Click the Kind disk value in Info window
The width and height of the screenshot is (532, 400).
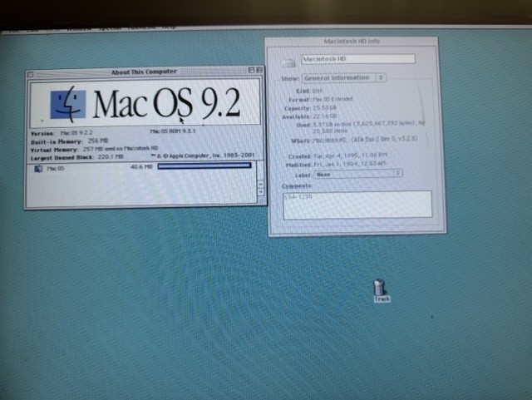click(318, 91)
